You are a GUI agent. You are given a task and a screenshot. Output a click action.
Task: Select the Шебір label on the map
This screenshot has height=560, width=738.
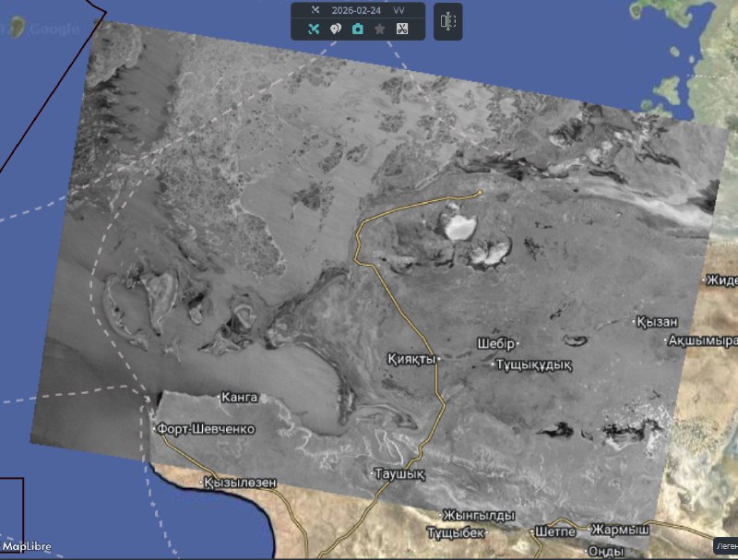[495, 343]
